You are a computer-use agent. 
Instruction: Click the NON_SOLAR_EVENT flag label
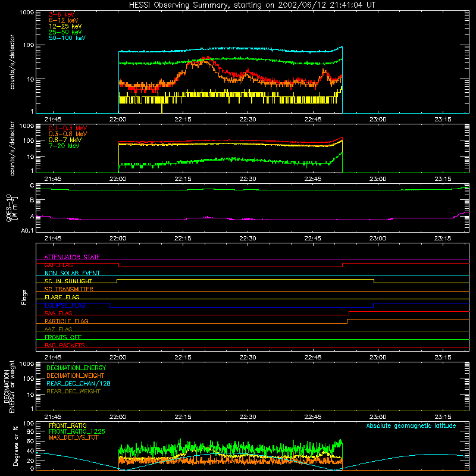tap(72, 273)
